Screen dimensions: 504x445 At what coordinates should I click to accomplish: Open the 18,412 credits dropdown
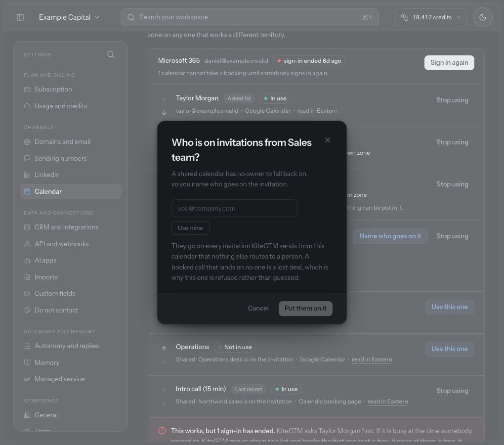[x=431, y=17]
